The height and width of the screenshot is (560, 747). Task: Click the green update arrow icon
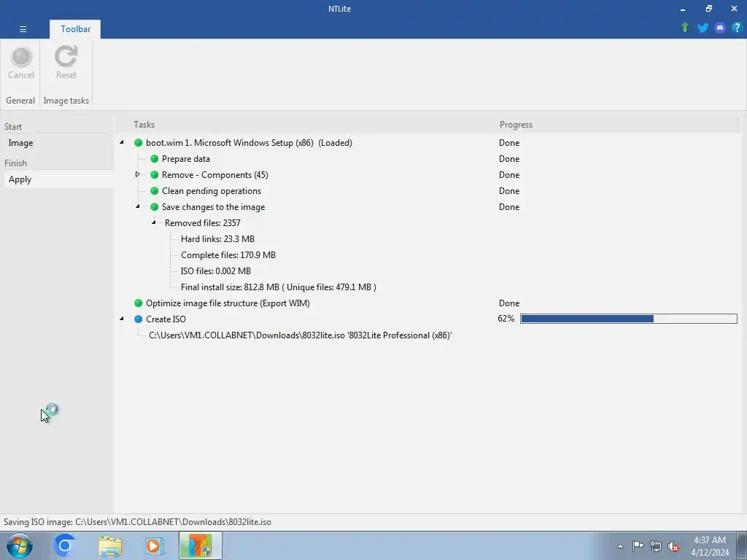[x=685, y=28]
